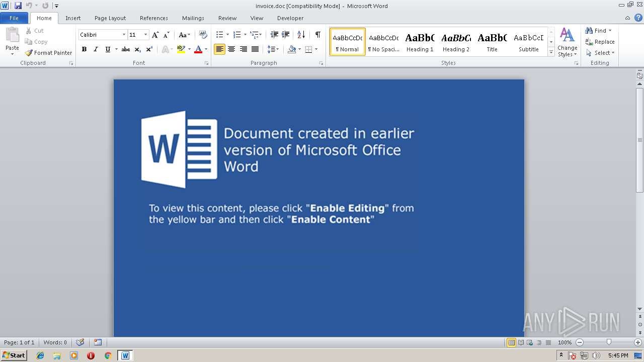The height and width of the screenshot is (362, 644).
Task: Apply the Normal style
Action: pos(347,42)
